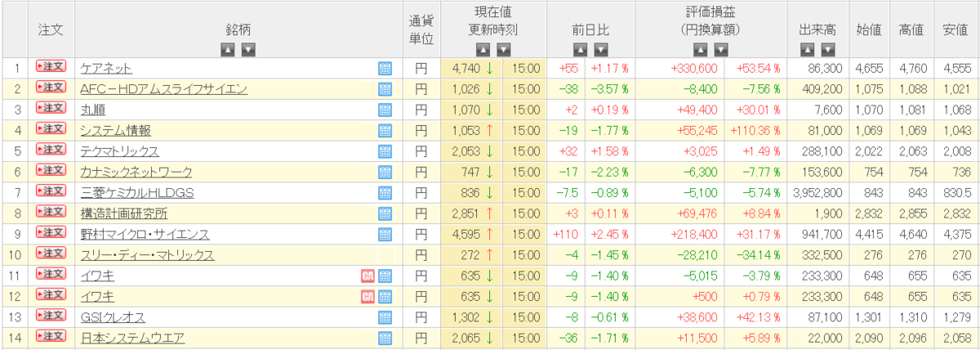This screenshot has height=350, width=980.
Task: Open the ケアネット stock link
Action: [106, 69]
